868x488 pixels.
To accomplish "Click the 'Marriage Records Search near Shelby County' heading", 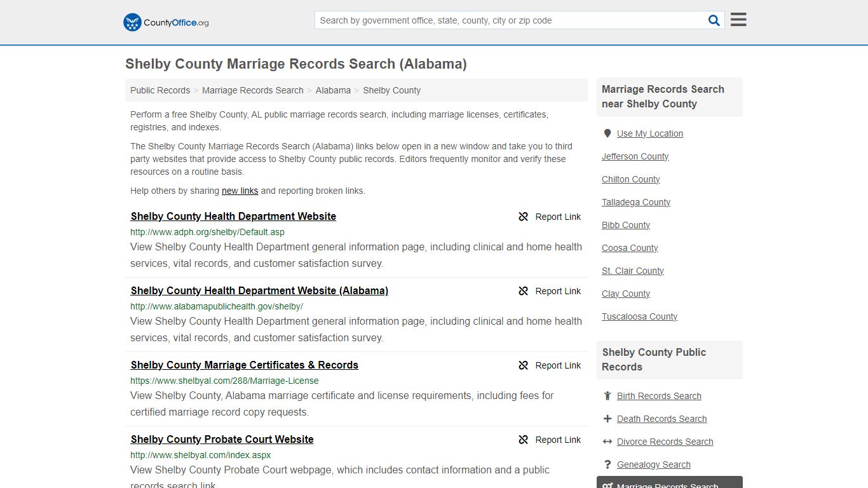I will click(x=663, y=97).
